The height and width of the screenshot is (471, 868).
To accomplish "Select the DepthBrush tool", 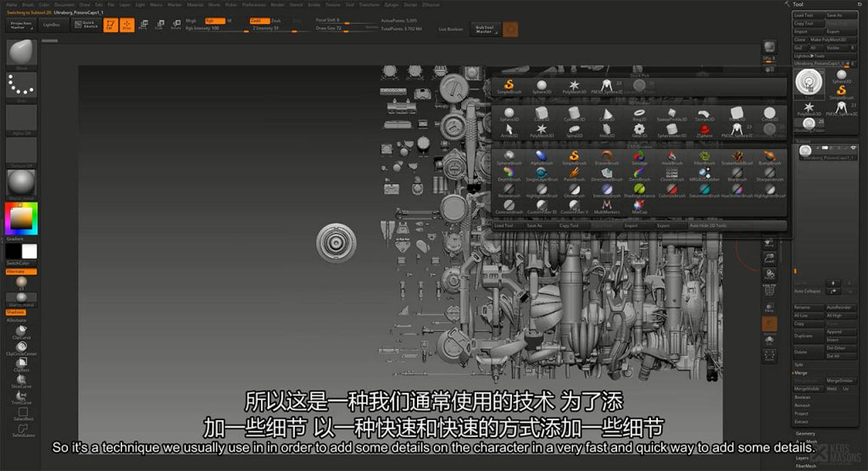I will (509, 175).
